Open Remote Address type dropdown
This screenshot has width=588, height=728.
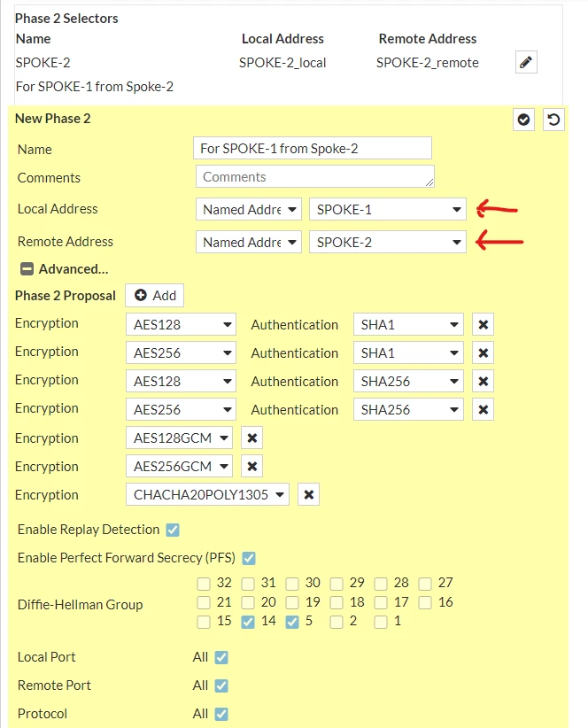[249, 242]
